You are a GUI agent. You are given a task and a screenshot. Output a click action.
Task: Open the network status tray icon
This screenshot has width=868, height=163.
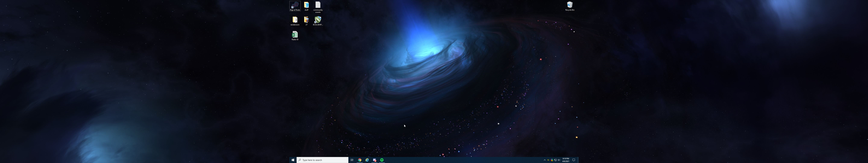tap(556, 160)
